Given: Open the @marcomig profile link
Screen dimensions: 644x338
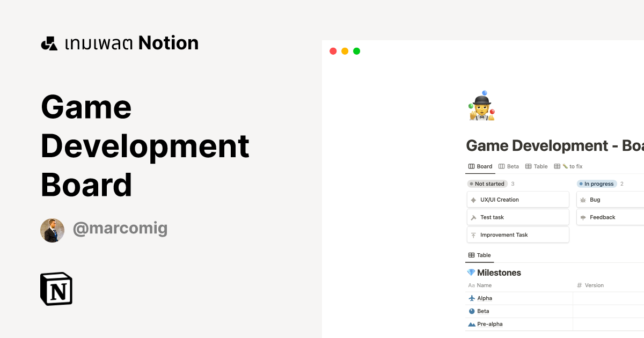Looking at the screenshot, I should pos(120,229).
